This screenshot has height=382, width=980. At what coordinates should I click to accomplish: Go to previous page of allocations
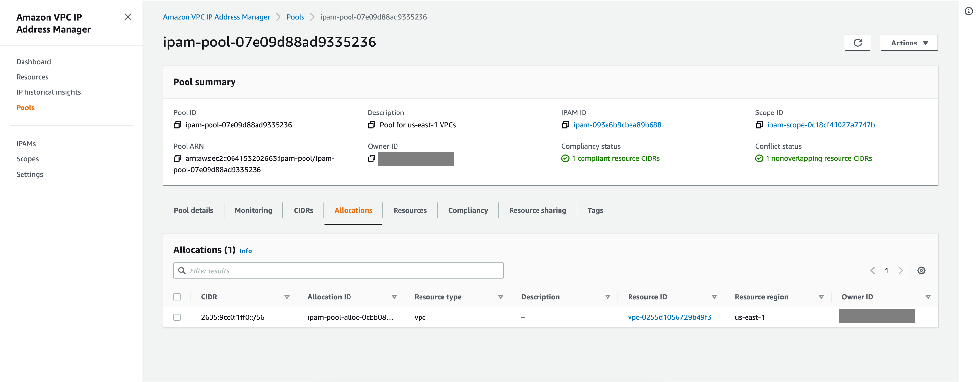point(872,271)
